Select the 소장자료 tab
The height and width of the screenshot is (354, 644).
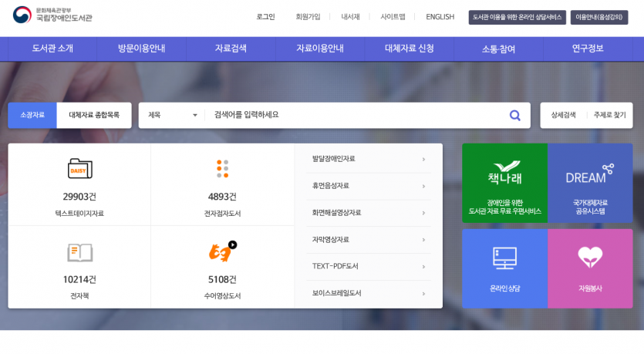[32, 116]
